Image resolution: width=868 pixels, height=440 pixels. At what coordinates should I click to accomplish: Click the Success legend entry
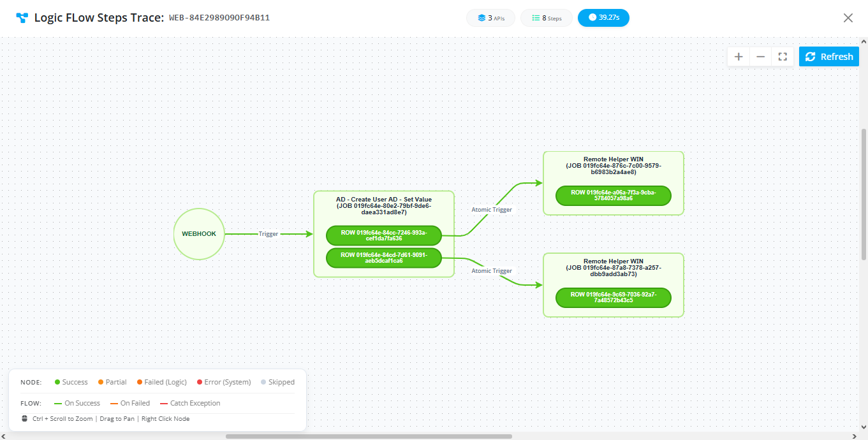coord(71,382)
